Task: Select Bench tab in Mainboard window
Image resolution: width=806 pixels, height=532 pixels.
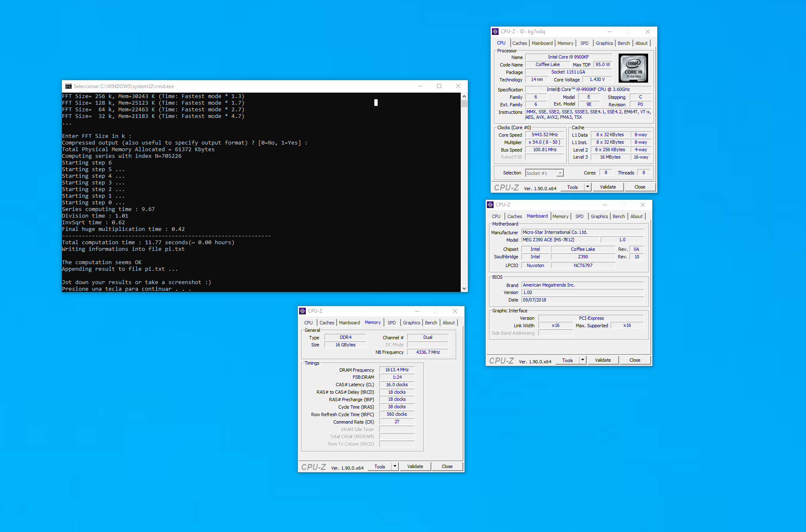Action: [619, 216]
